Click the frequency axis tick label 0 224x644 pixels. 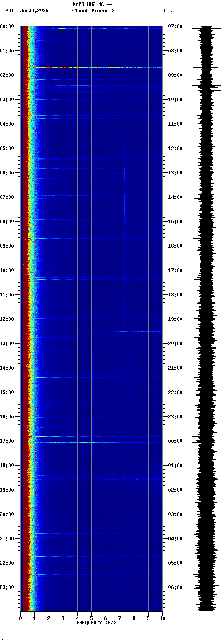[x=20, y=618]
